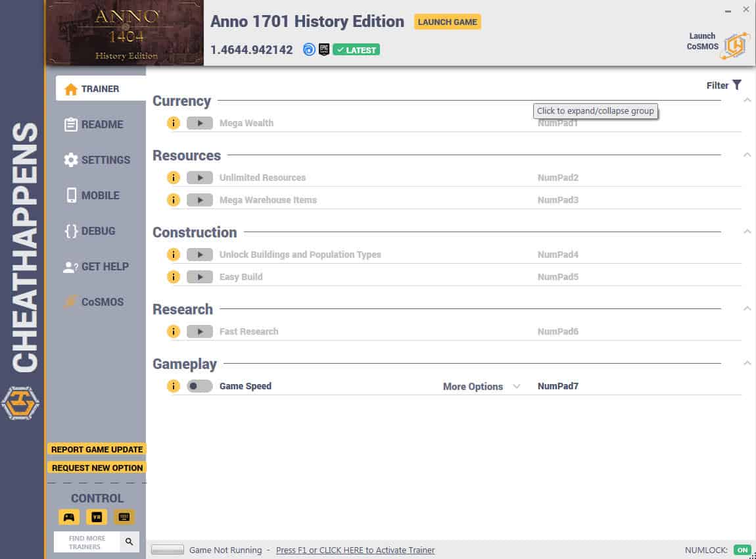Click the Anno 1404 game cover thumbnail

pos(126,33)
